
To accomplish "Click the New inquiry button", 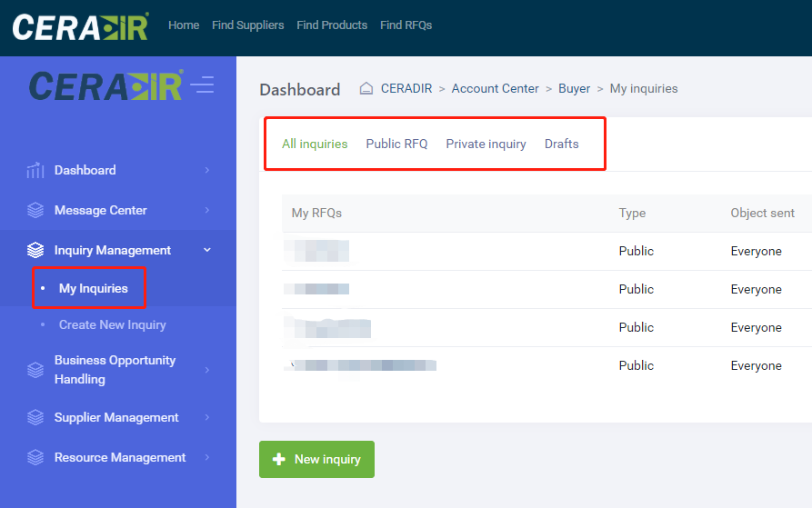I will click(317, 459).
